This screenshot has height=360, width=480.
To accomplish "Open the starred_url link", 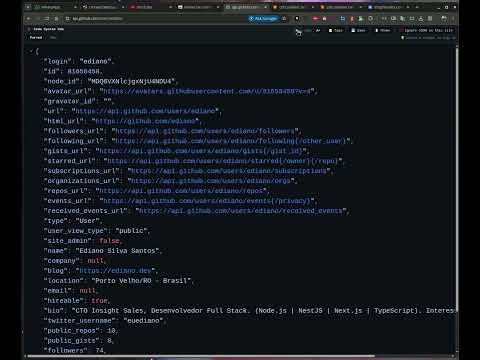I will tap(223, 161).
